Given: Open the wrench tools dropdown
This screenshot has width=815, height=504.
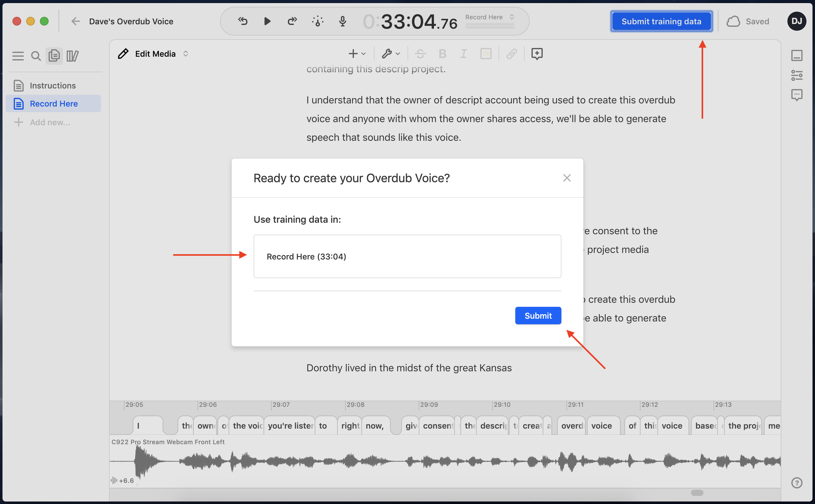Looking at the screenshot, I should pos(391,54).
